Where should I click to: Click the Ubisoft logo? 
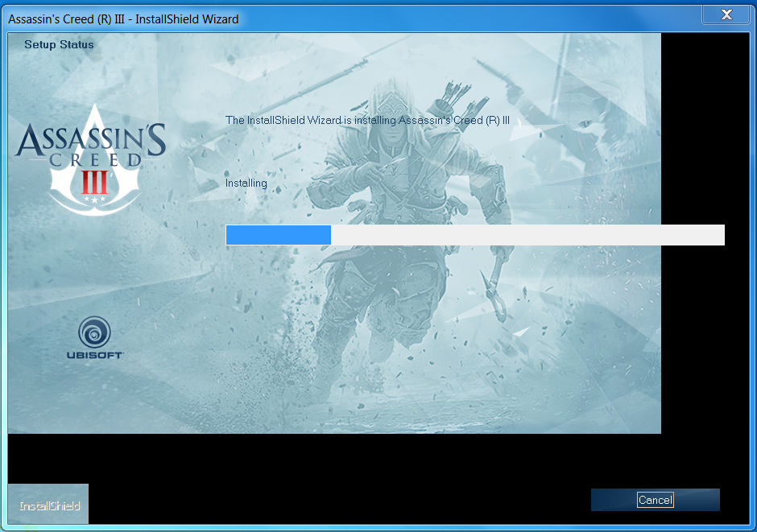click(x=95, y=337)
